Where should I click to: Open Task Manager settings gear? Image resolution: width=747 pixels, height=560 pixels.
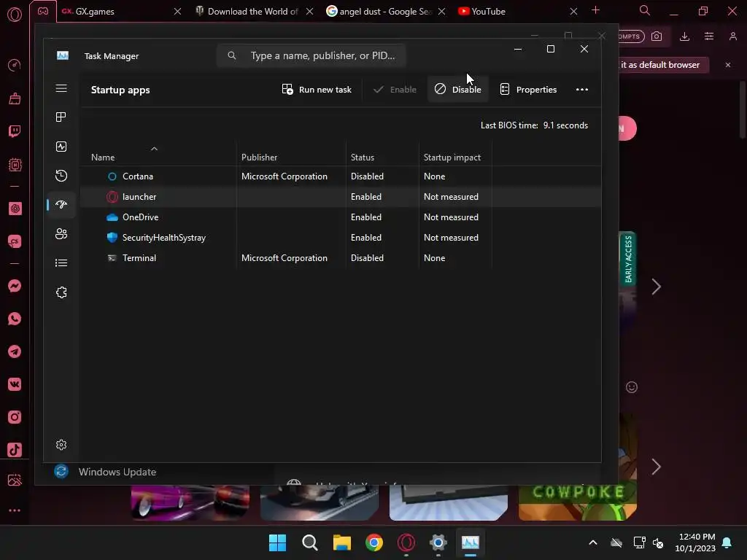click(61, 445)
